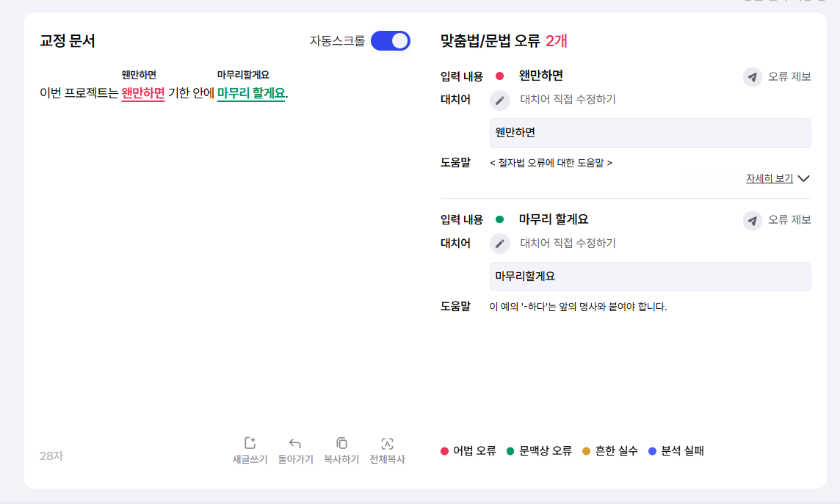Click the pencil icon to edit 마무리할게요 replacement
This screenshot has width=840, height=504.
pyautogui.click(x=499, y=244)
